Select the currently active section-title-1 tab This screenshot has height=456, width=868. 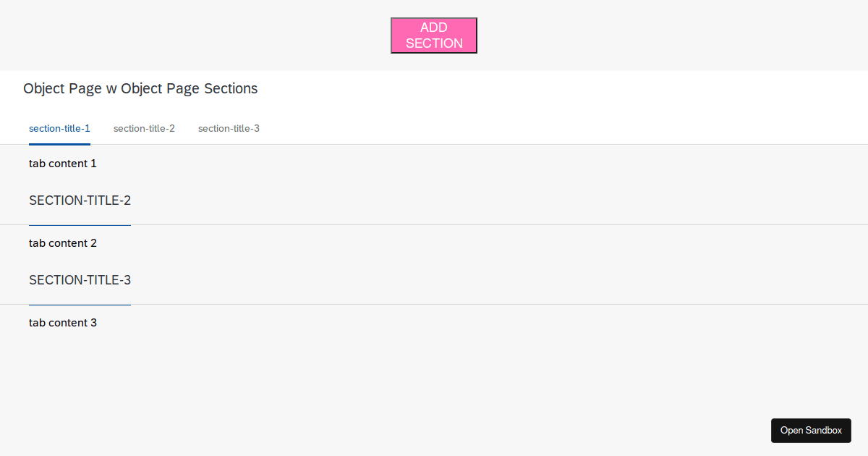click(x=59, y=128)
